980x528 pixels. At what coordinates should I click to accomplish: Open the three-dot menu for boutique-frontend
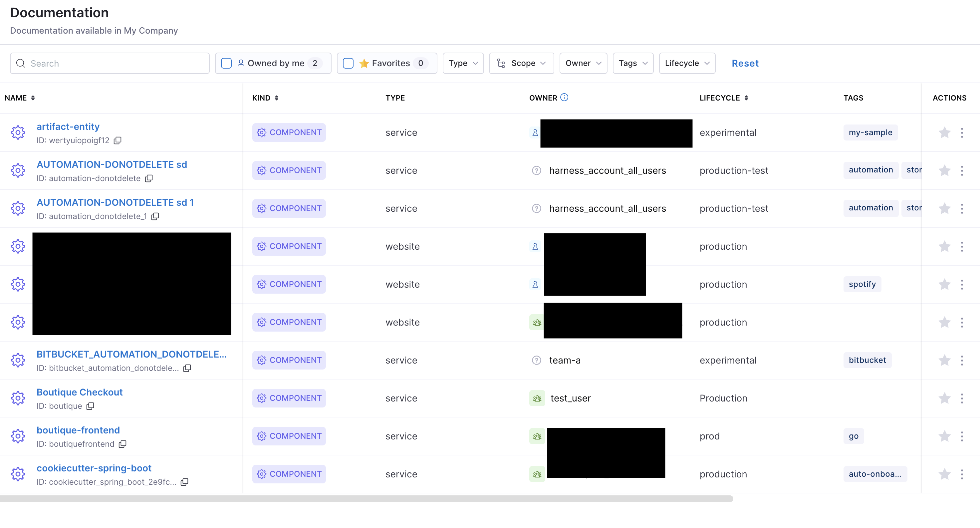[962, 436]
